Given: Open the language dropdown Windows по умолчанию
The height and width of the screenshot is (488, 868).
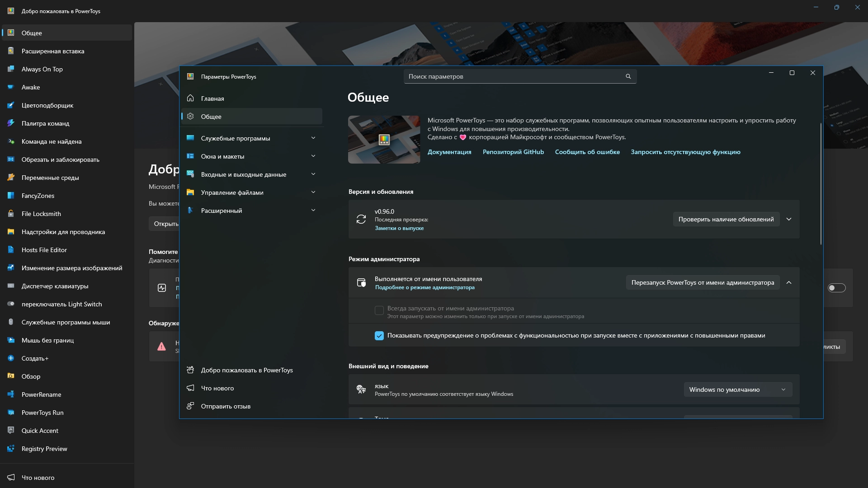Looking at the screenshot, I should (737, 389).
